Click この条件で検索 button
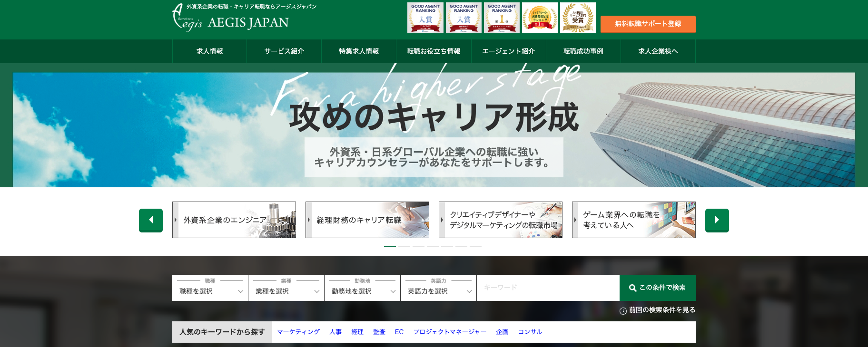Screen dimensions: 868x347 [x=658, y=288]
